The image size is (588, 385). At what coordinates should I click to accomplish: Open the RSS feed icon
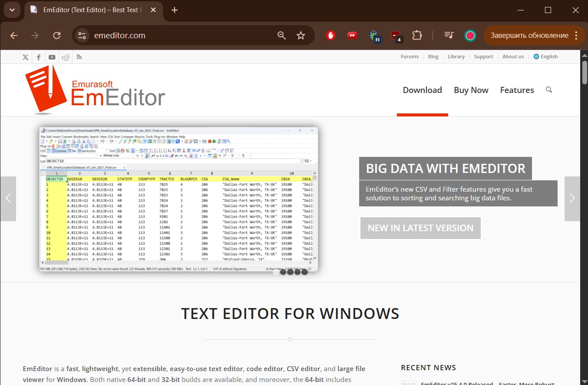tap(79, 57)
